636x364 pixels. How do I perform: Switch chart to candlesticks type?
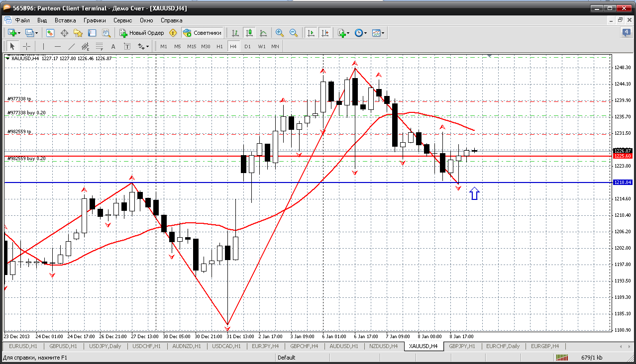click(x=249, y=33)
